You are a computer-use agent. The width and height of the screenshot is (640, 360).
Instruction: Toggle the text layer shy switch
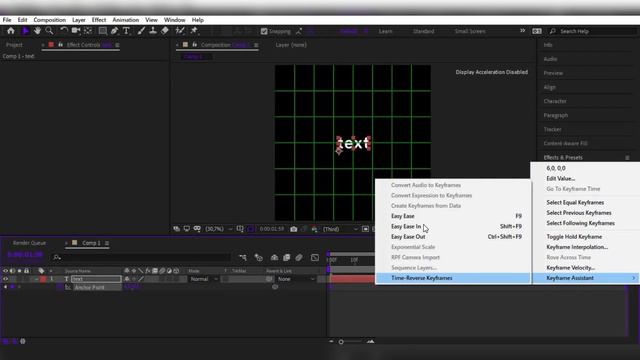[127, 279]
